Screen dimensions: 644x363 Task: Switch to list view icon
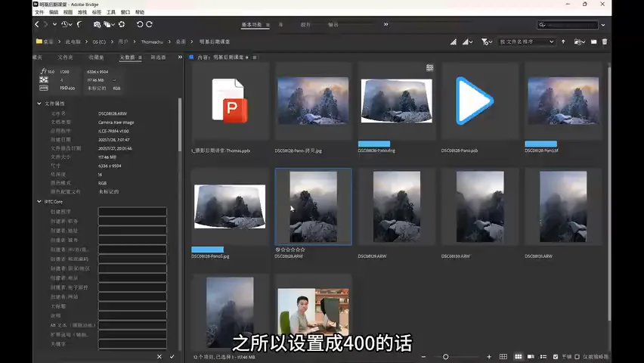(x=543, y=357)
